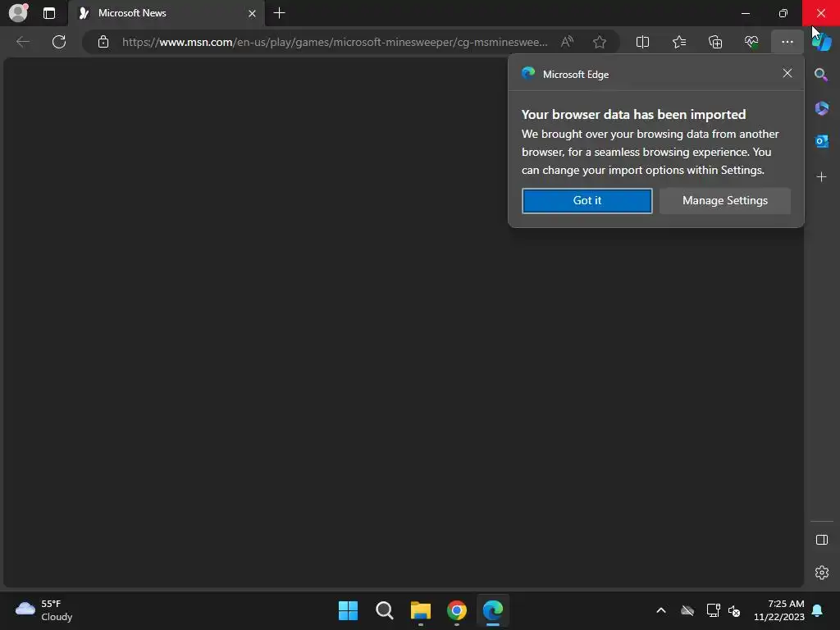
Task: Launch File Explorer from taskbar
Action: [x=421, y=610]
